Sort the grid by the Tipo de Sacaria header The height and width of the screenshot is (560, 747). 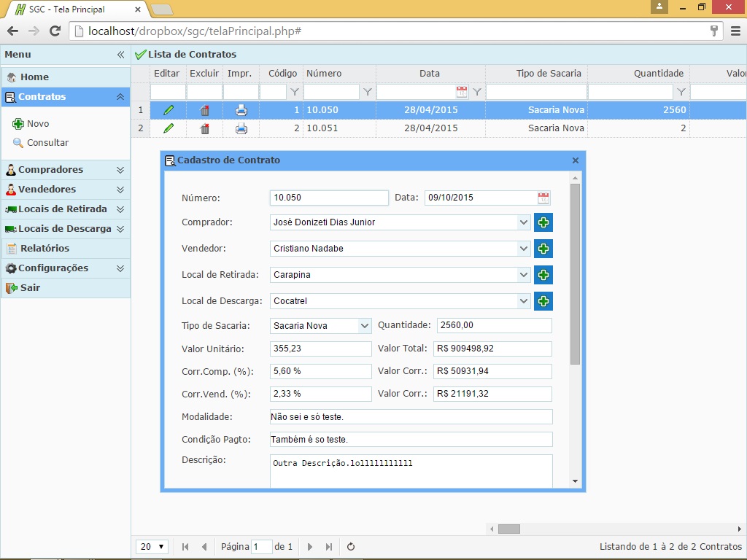point(536,74)
